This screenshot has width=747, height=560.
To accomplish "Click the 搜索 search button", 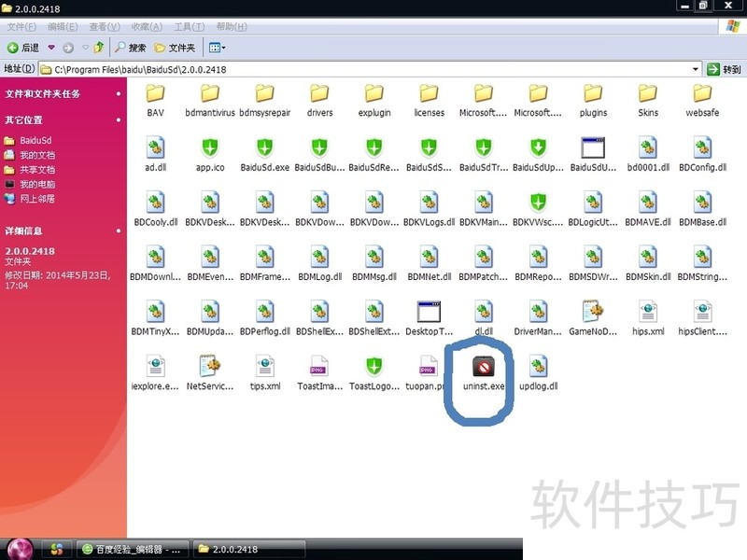I will coord(131,48).
